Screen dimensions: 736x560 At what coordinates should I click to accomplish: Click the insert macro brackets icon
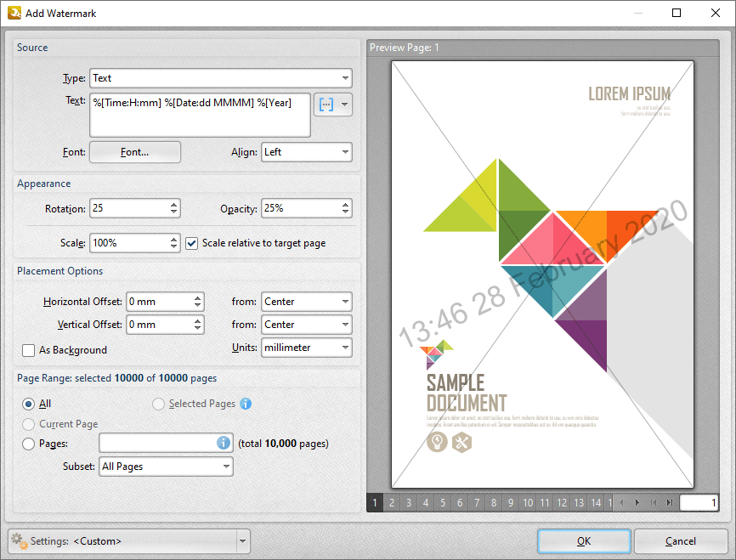click(x=325, y=105)
